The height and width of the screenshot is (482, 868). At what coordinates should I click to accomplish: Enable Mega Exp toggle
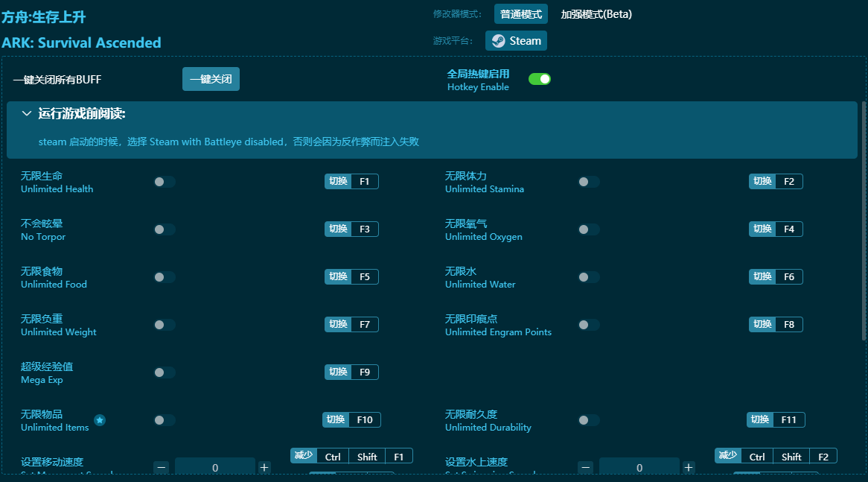tap(165, 372)
